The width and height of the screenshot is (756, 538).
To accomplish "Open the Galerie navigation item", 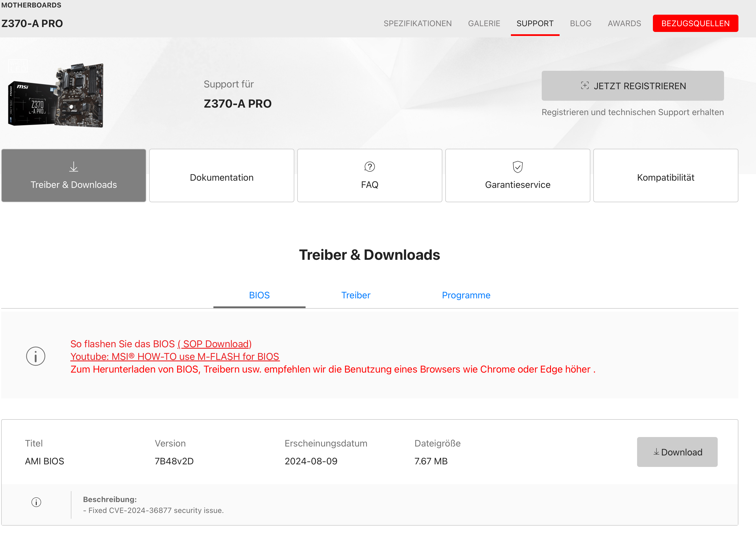I will [x=484, y=24].
